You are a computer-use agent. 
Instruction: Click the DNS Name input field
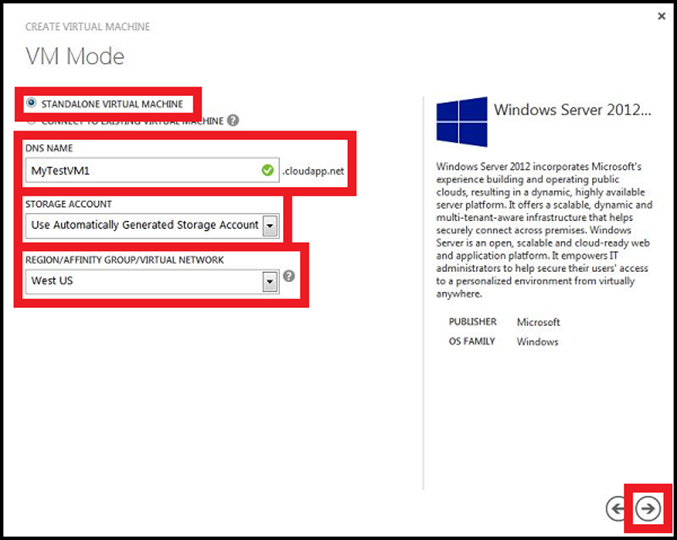(x=152, y=171)
